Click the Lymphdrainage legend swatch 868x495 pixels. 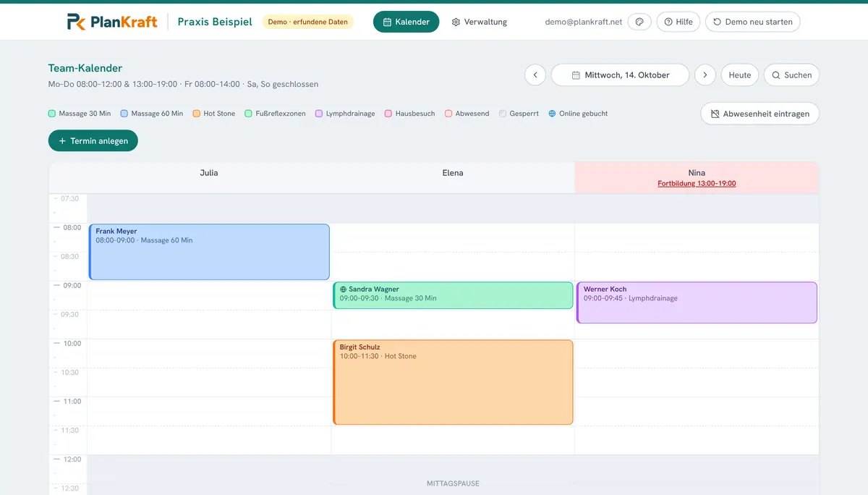[x=319, y=114]
